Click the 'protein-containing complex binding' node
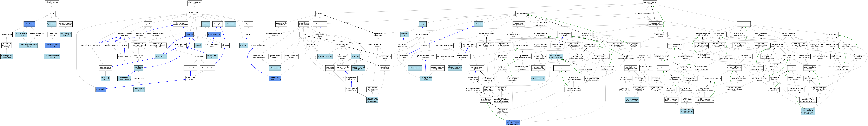Image resolution: width=868 pixels, height=126 pixels. point(66,24)
